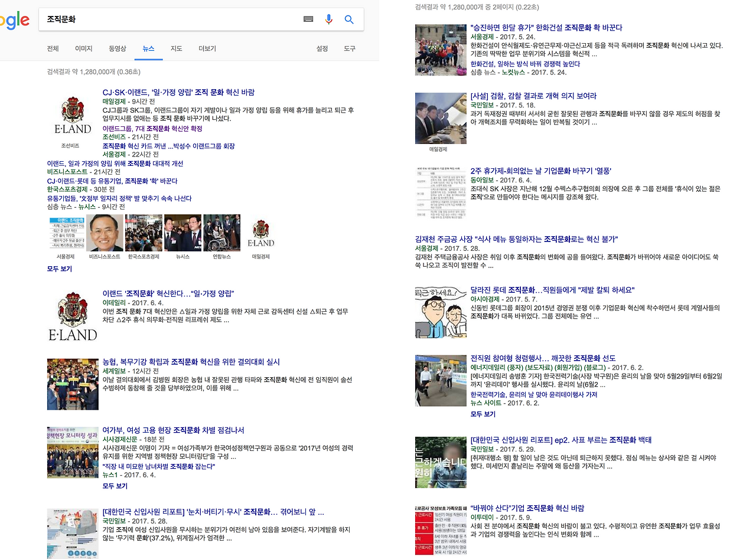Click the '눈치·버티기·무시' infographic thumbnail

click(73, 533)
